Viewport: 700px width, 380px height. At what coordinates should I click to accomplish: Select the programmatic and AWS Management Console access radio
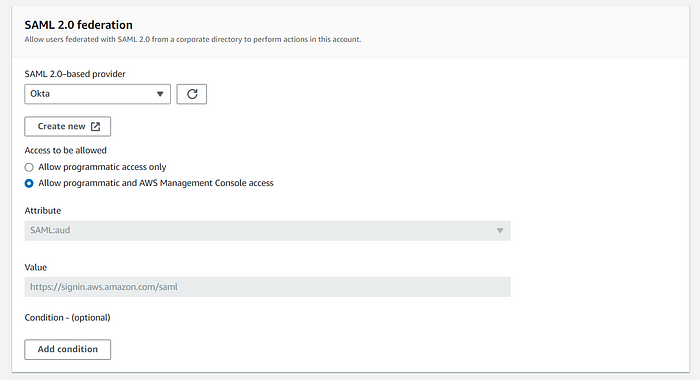pyautogui.click(x=29, y=184)
